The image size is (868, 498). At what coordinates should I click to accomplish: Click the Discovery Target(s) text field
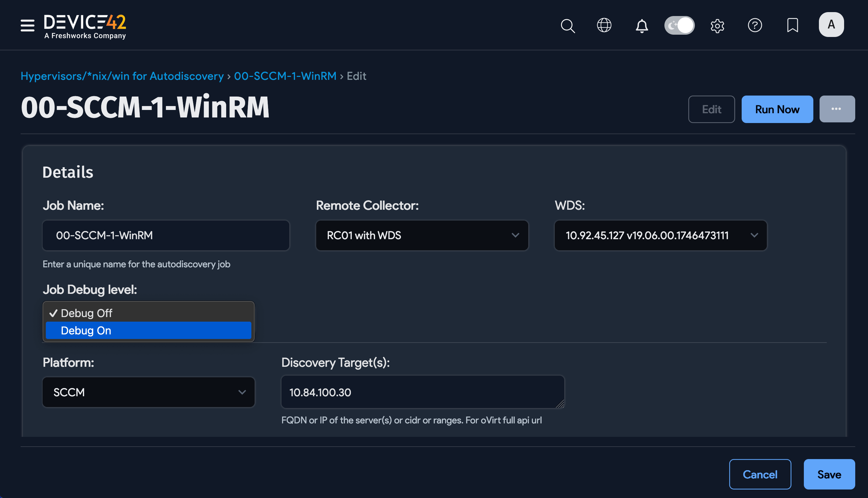pyautogui.click(x=422, y=392)
